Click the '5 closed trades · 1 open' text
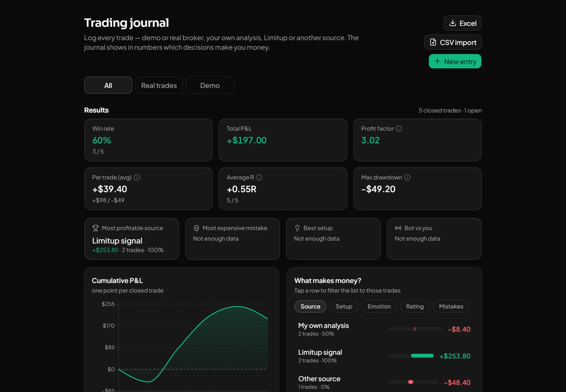This screenshot has height=392, width=566. click(450, 110)
